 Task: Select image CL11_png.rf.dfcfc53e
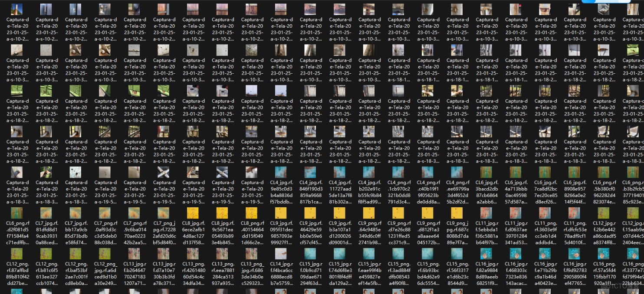coord(575,213)
